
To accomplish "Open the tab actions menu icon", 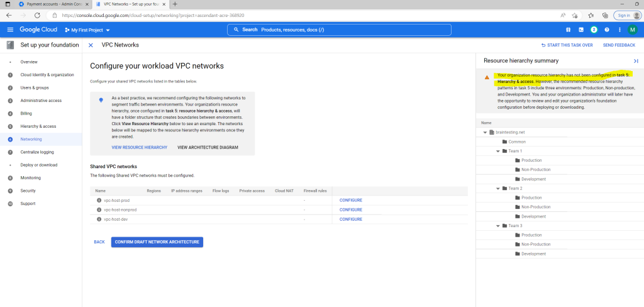I will pyautogui.click(x=8, y=4).
